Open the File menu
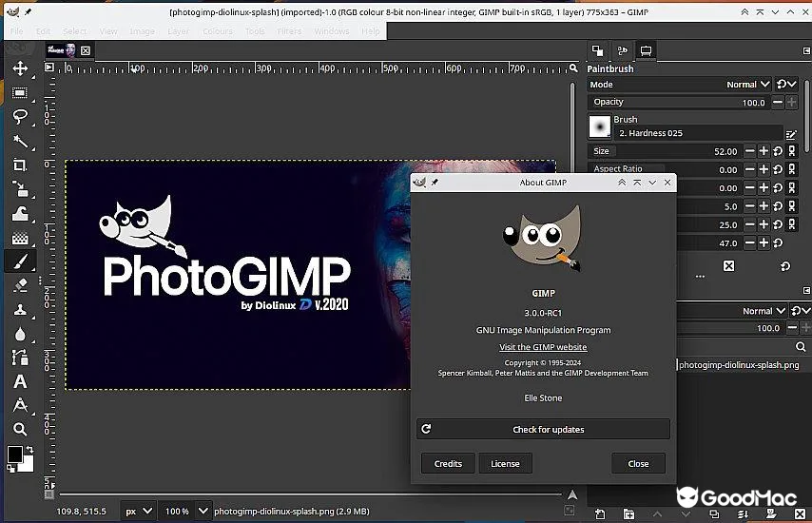This screenshot has height=523, width=812. click(x=16, y=31)
